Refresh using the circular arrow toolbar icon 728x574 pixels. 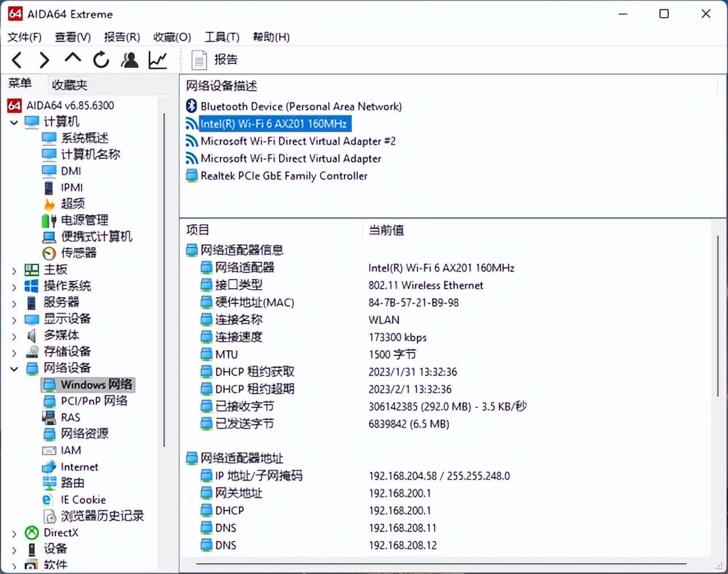(101, 59)
